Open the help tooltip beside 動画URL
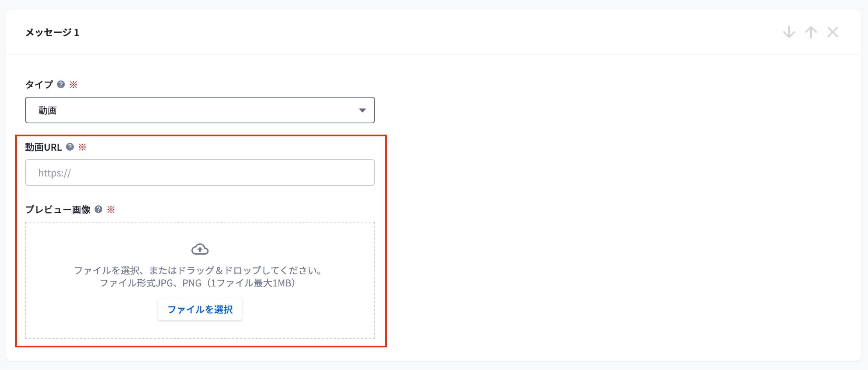 [70, 147]
